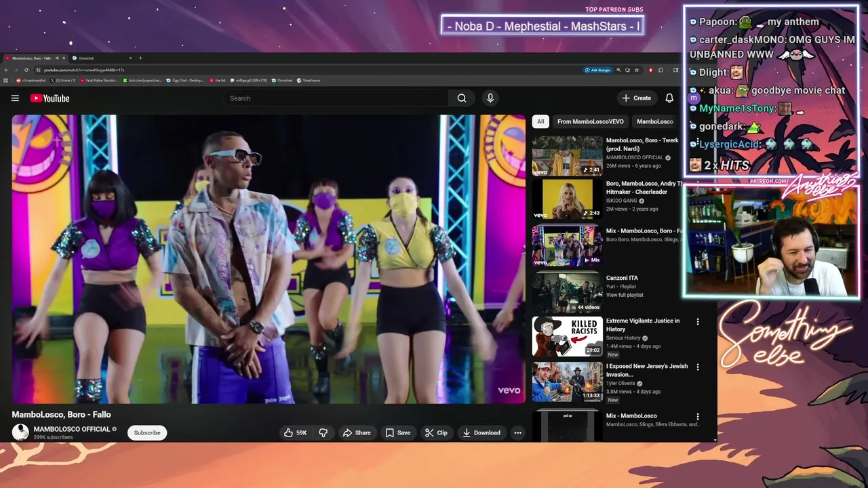The height and width of the screenshot is (488, 868).
Task: Start voice search with the microphone icon
Action: tap(490, 98)
